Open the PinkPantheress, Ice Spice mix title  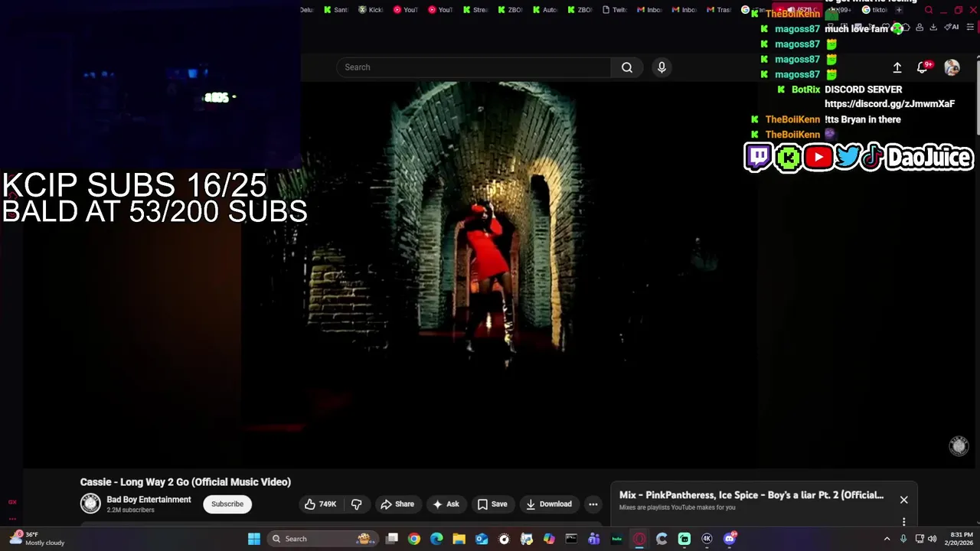[751, 495]
